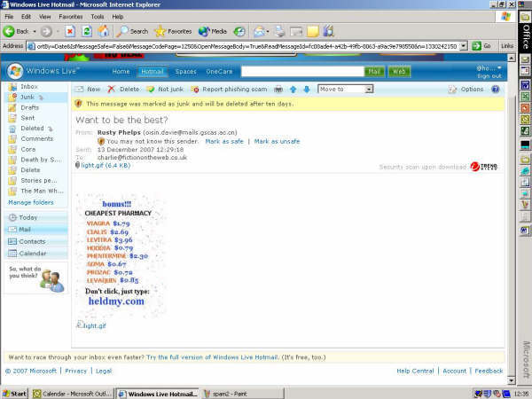
Task: Open Edit menu
Action: pyautogui.click(x=26, y=17)
